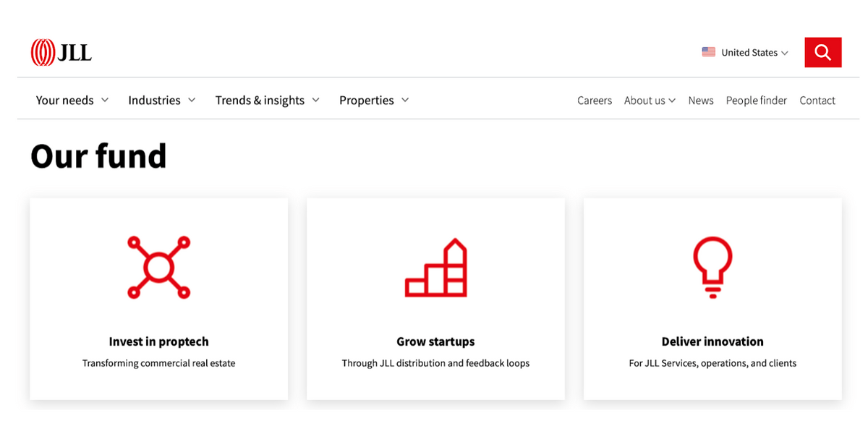The height and width of the screenshot is (421, 868).
Task: Open the People finder link
Action: tap(757, 101)
